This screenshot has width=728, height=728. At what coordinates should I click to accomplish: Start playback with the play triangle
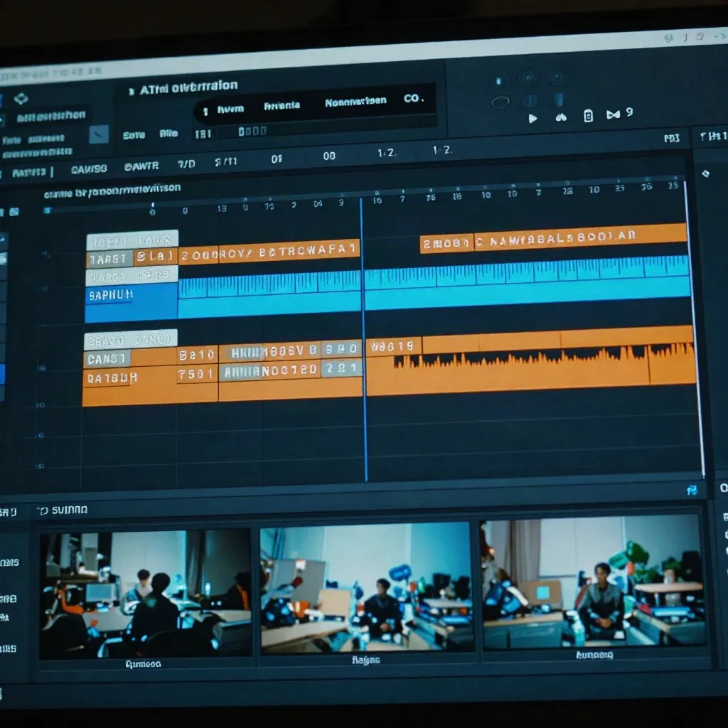(x=532, y=119)
